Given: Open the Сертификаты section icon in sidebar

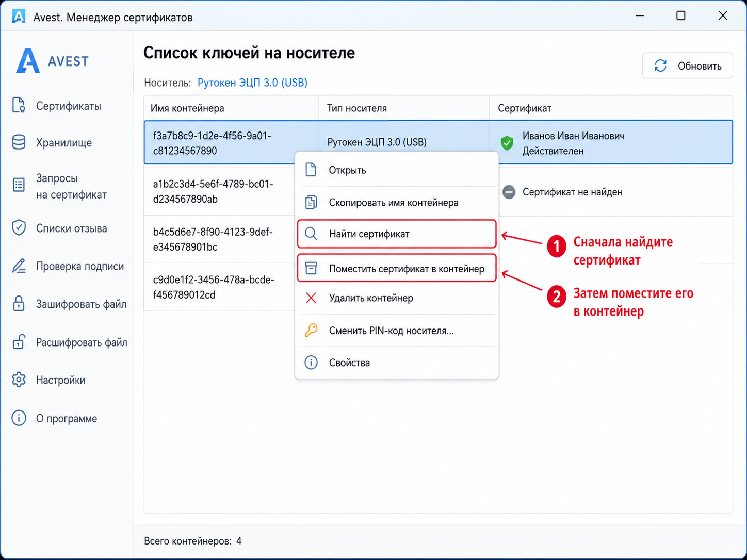Looking at the screenshot, I should tap(19, 105).
